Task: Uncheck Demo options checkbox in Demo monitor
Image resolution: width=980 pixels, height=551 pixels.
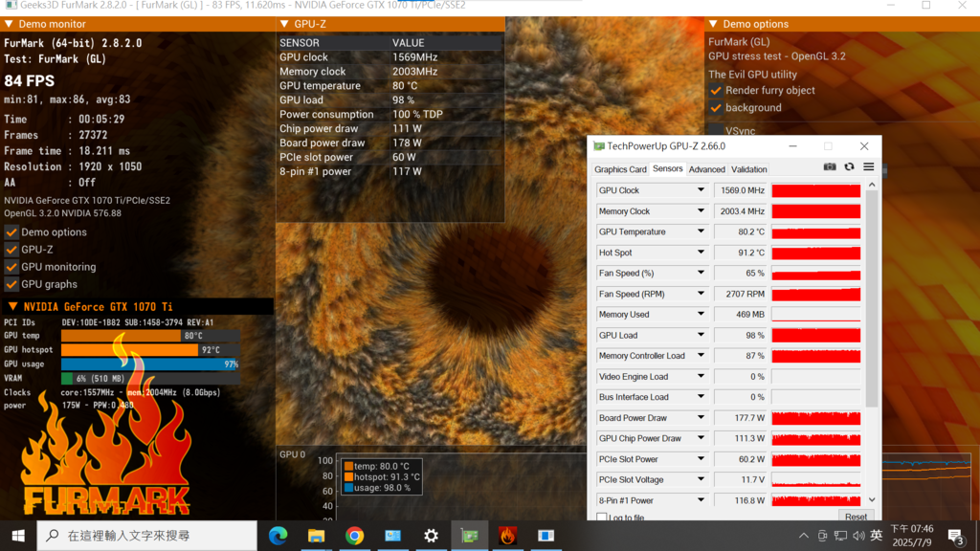Action: [x=11, y=231]
